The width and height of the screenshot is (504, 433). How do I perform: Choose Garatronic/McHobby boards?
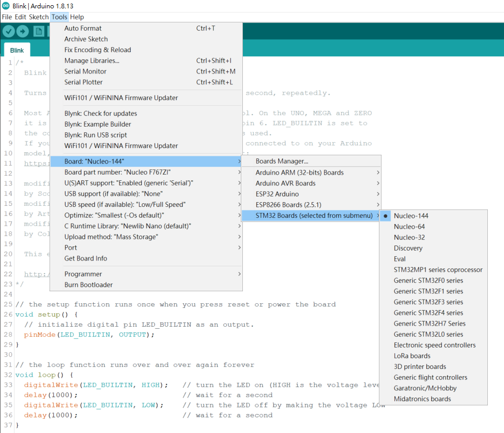pos(433,388)
